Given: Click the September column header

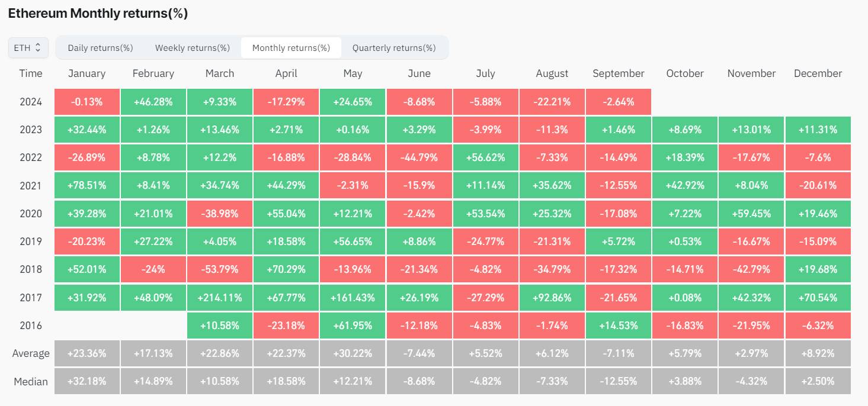Looking at the screenshot, I should pos(618,73).
